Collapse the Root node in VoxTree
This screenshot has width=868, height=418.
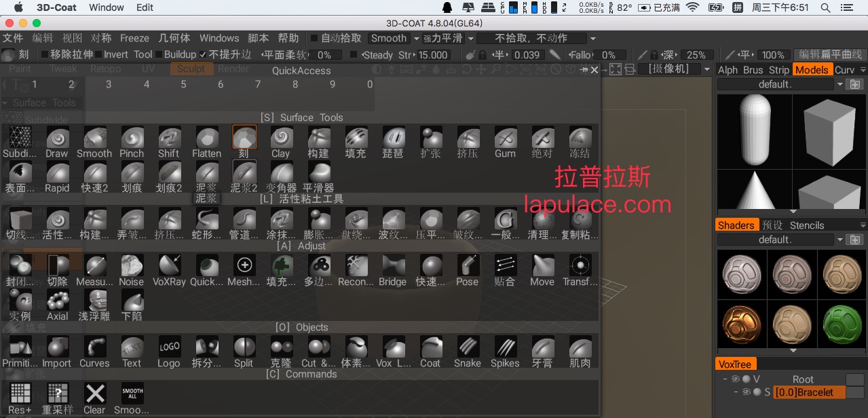(725, 379)
